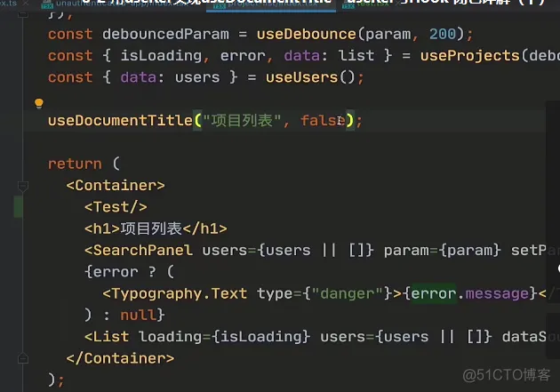Collapse the fold marker beside <Container>
Screen dimensions: 560x392
pyautogui.click(x=23, y=186)
